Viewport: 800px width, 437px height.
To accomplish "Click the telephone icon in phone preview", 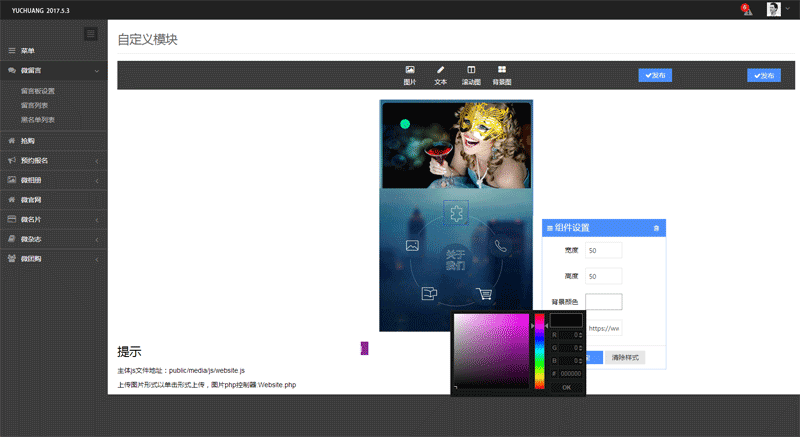I will click(501, 245).
